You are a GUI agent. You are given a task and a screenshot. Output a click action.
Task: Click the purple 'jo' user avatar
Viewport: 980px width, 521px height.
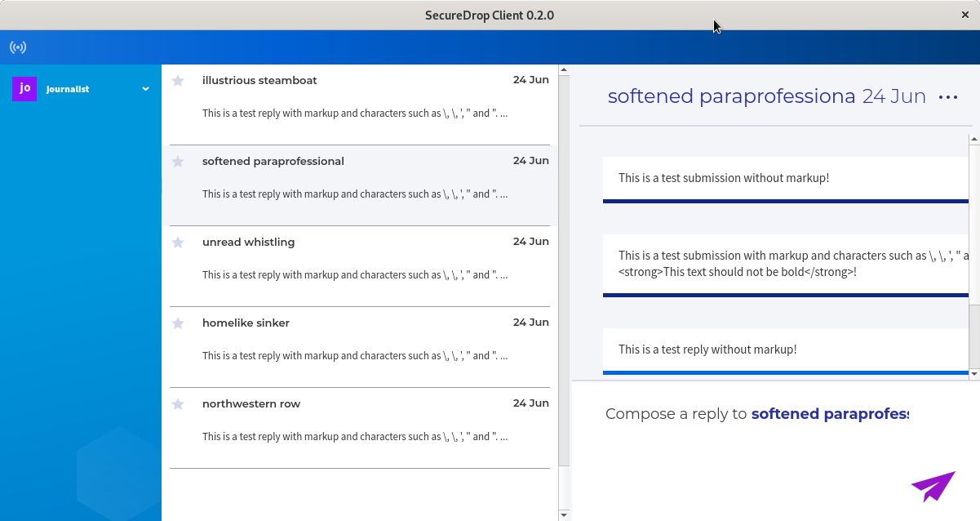click(x=24, y=88)
